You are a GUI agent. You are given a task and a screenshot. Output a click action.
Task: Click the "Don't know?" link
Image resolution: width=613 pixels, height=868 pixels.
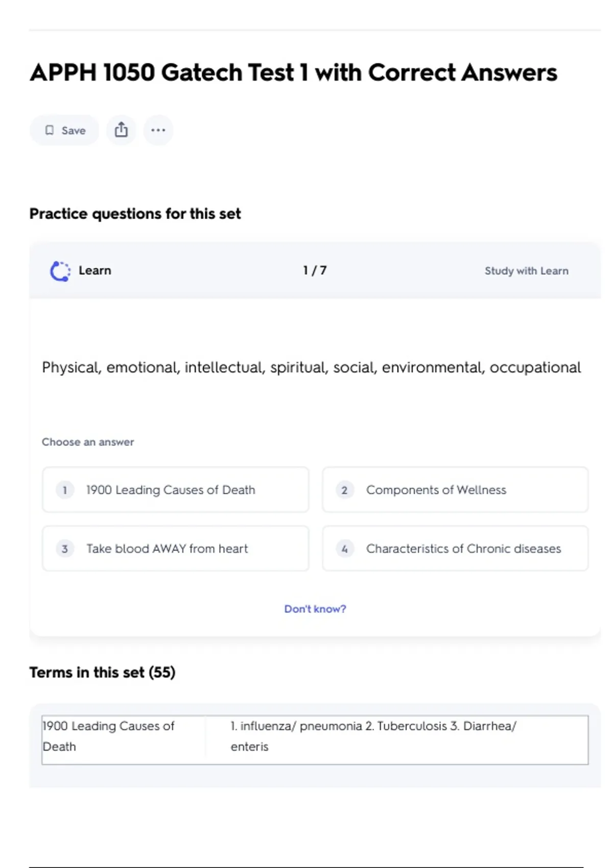click(315, 609)
